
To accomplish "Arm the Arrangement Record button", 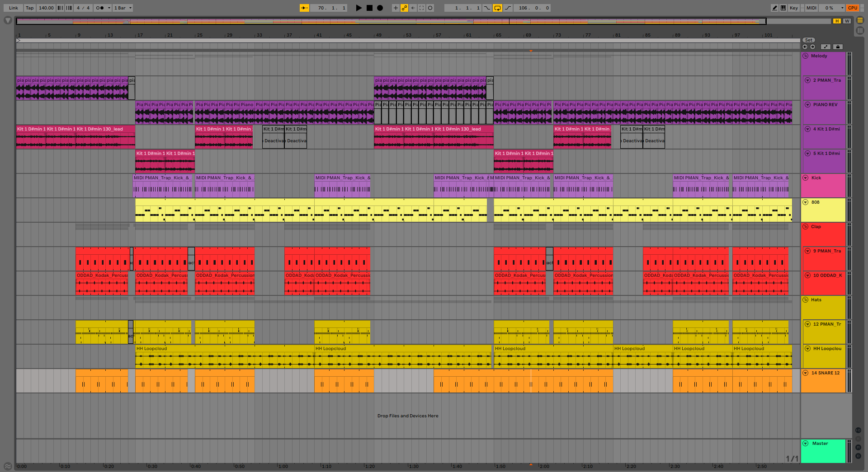I will point(380,8).
